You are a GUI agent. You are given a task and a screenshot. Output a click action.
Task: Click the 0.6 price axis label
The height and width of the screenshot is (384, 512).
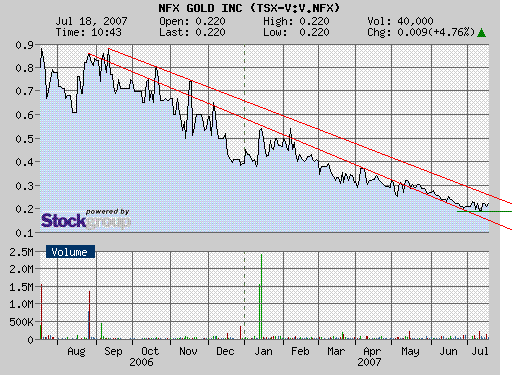point(24,115)
